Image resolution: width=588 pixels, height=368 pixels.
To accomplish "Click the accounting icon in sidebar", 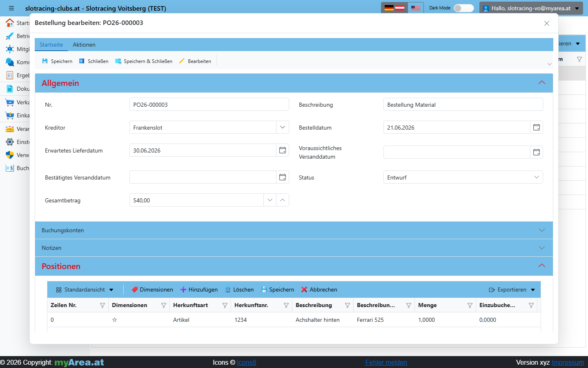I will click(x=10, y=168).
